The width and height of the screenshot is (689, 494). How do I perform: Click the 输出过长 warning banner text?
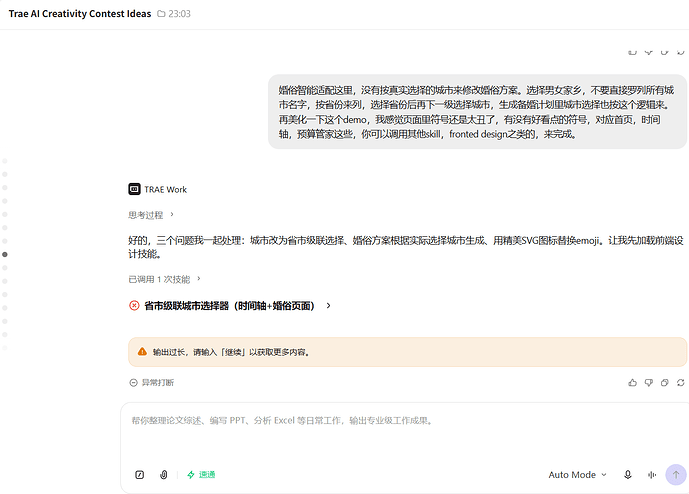pyautogui.click(x=232, y=352)
